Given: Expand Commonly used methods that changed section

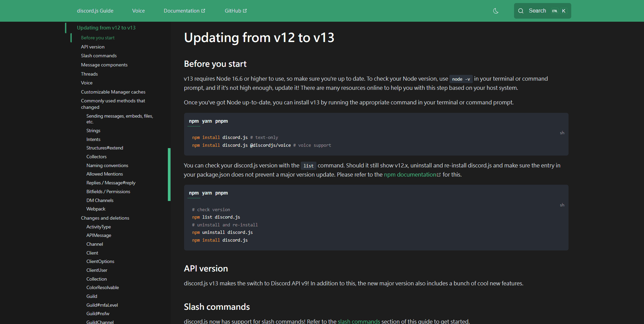Looking at the screenshot, I should click(x=113, y=104).
